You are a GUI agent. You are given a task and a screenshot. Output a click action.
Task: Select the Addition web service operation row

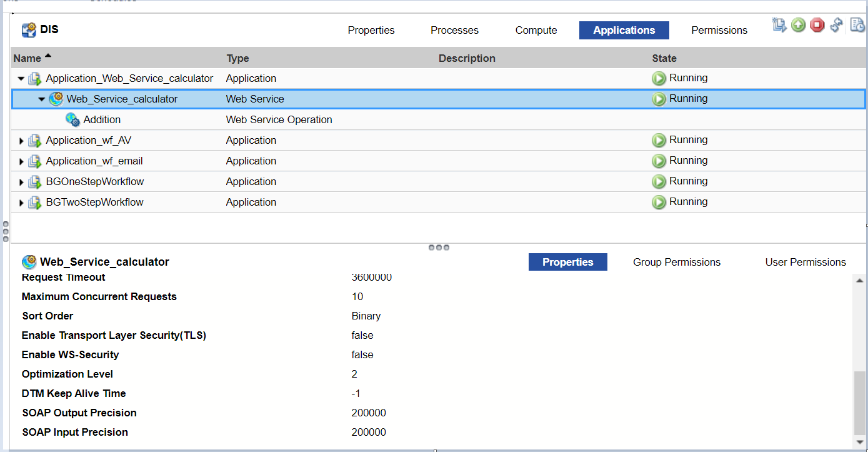pos(438,119)
